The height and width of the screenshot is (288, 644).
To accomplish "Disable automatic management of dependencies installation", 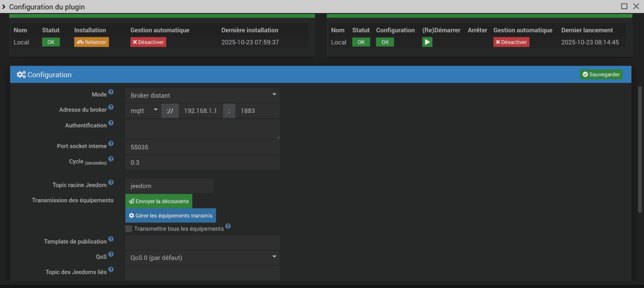I will tap(148, 42).
